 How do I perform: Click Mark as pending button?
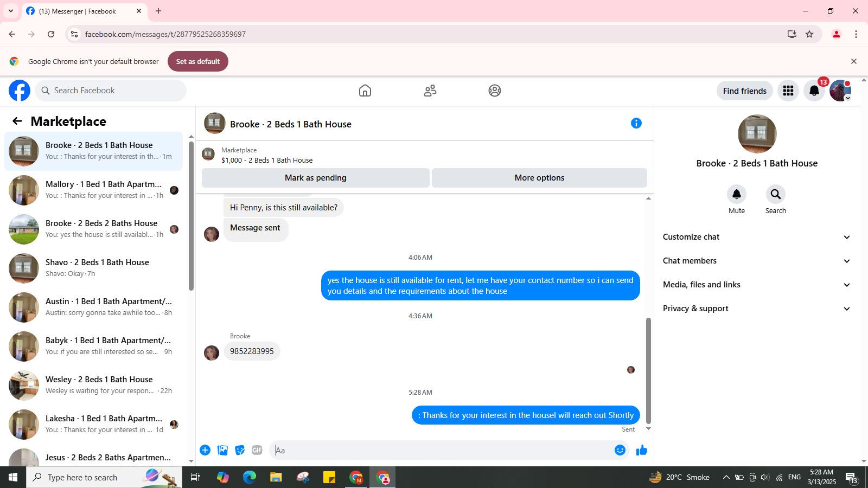click(316, 178)
